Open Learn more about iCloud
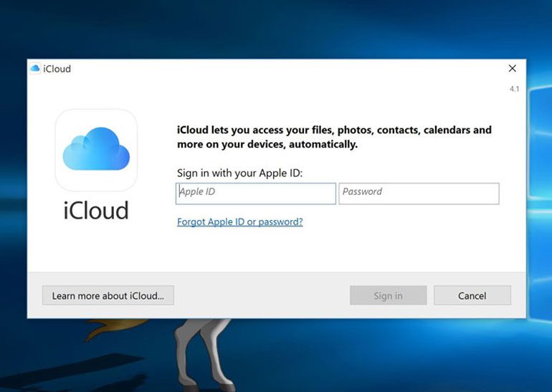 click(x=108, y=295)
